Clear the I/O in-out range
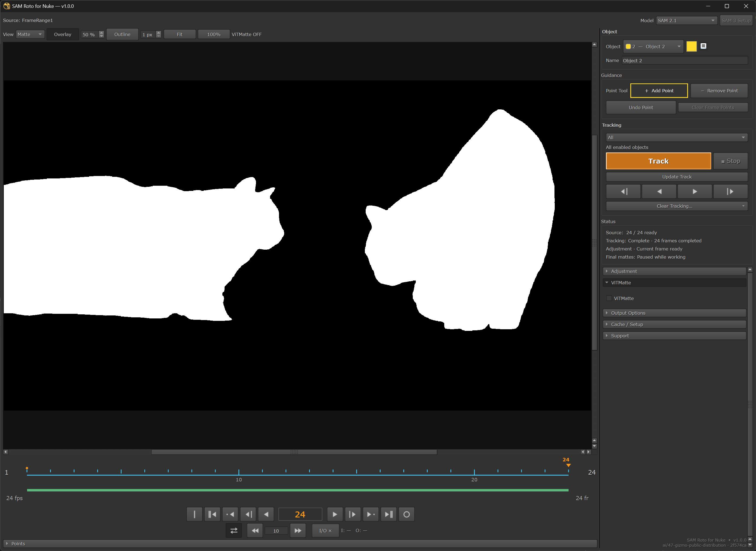Viewport: 756px width, 551px height. coord(325,531)
